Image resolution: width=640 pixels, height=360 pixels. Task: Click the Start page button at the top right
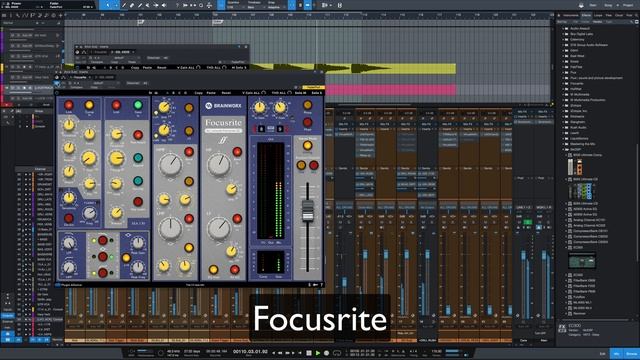tap(593, 5)
